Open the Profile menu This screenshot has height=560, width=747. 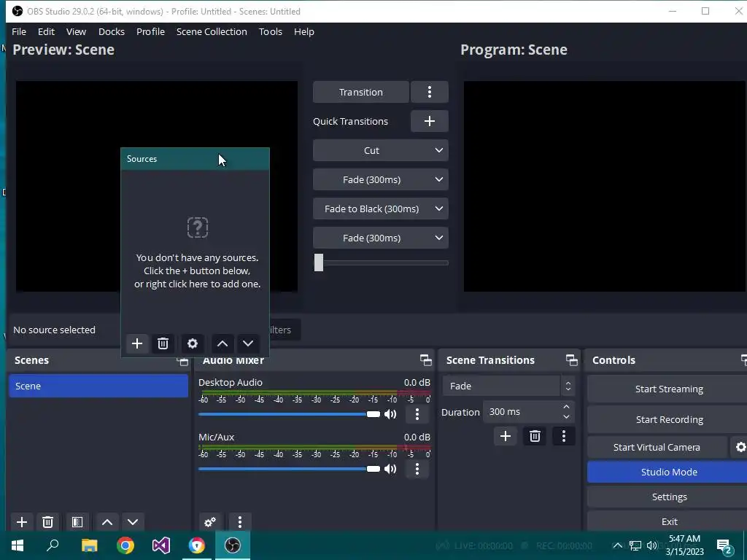150,31
